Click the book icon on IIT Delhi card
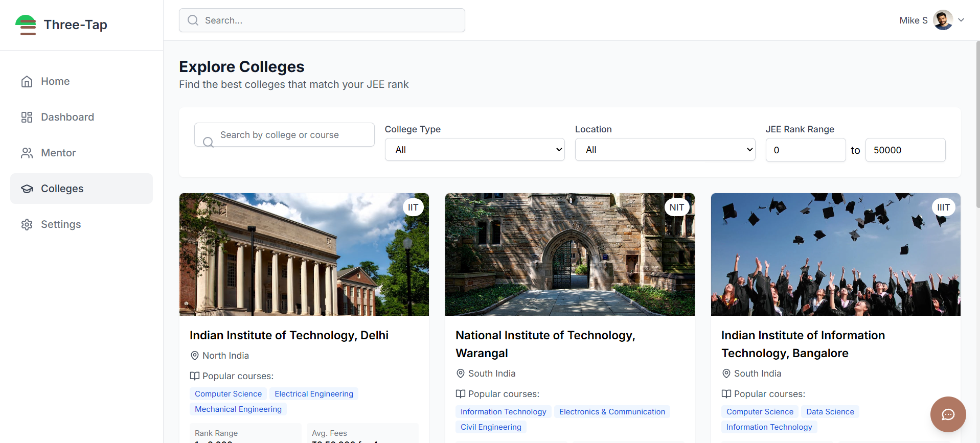Image resolution: width=980 pixels, height=443 pixels. (x=195, y=376)
